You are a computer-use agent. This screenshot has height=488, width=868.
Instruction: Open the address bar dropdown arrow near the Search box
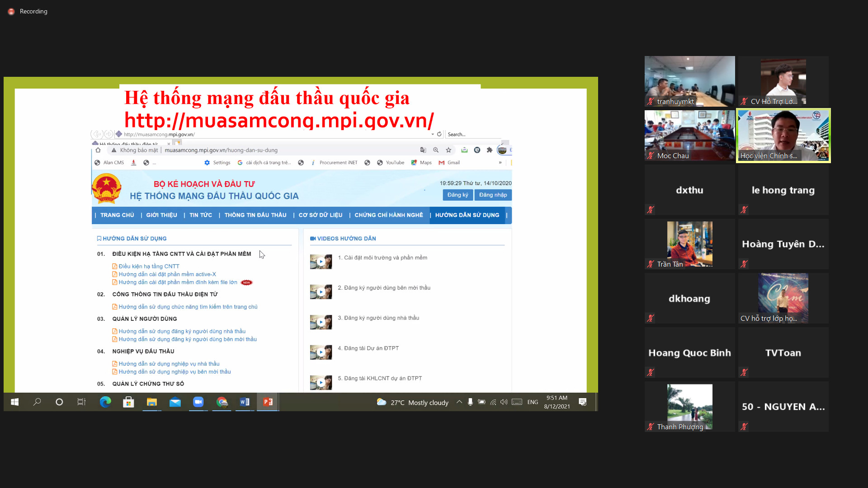pos(433,134)
